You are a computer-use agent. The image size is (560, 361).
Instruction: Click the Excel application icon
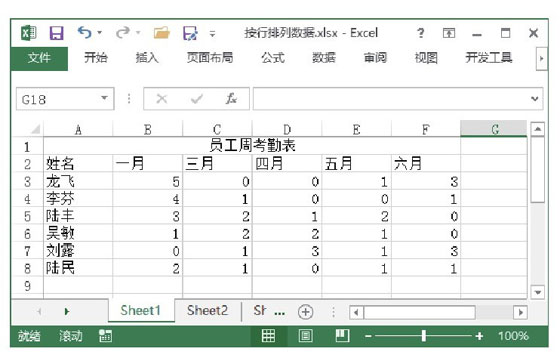coord(29,33)
